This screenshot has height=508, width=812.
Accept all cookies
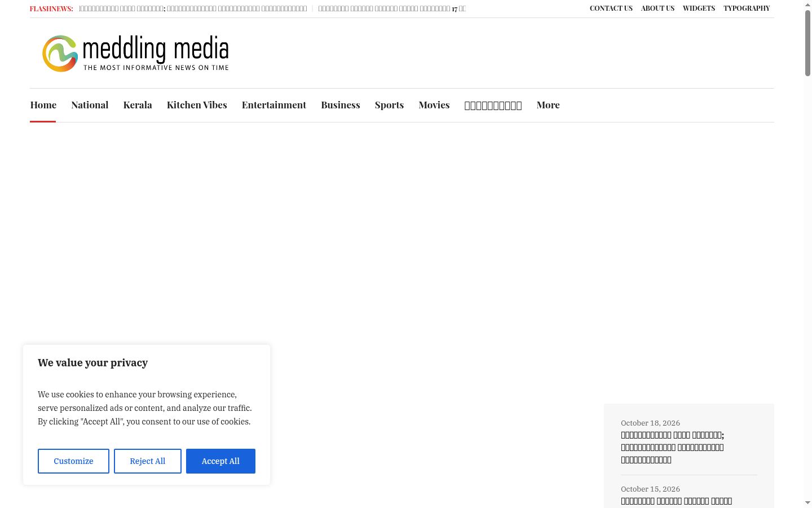coord(220,461)
